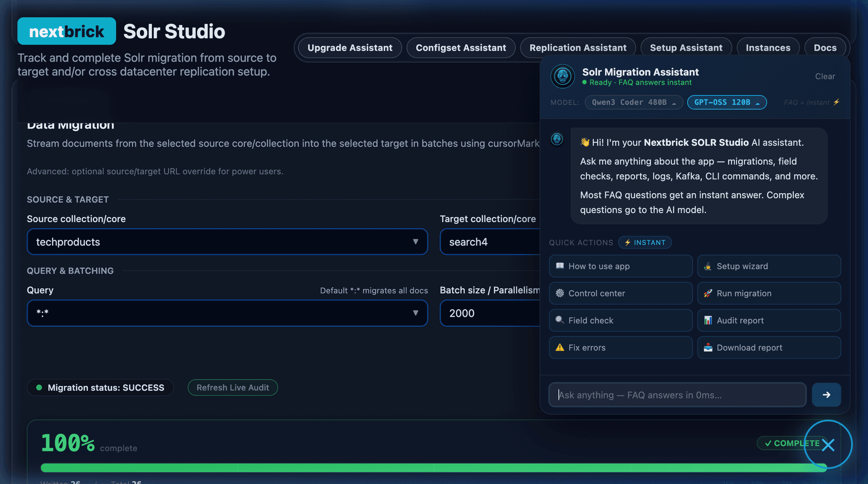Click the green Ready status dot

585,82
